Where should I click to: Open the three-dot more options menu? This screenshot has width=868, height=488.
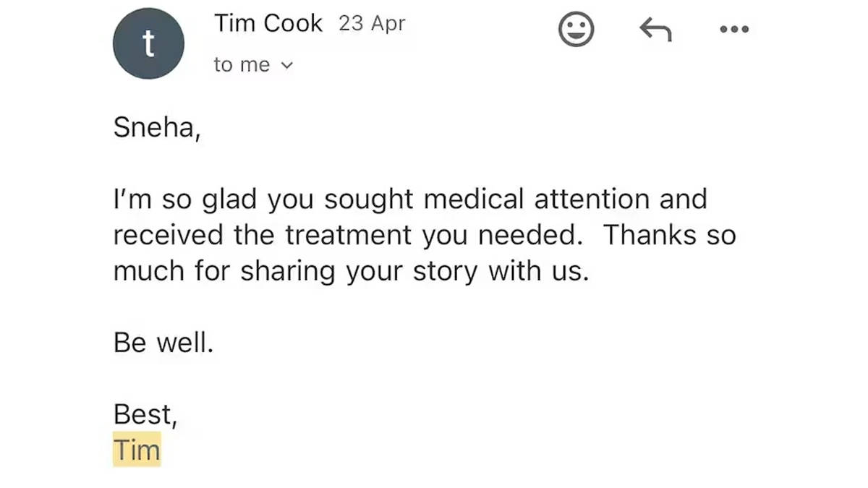pyautogui.click(x=734, y=30)
